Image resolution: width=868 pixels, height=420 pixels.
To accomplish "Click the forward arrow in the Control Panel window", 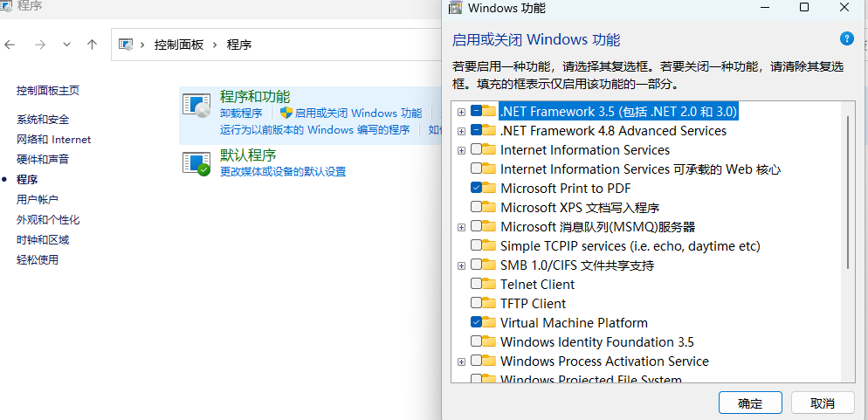I will (x=40, y=45).
